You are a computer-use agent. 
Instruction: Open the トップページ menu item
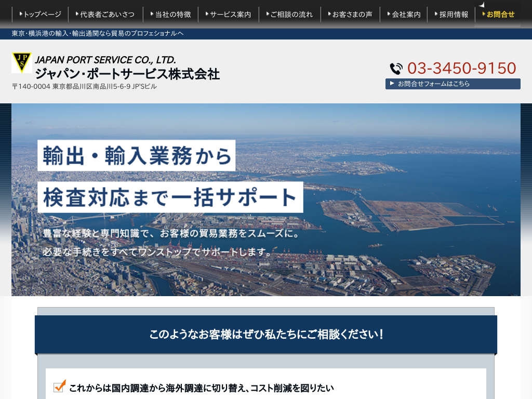tap(40, 15)
